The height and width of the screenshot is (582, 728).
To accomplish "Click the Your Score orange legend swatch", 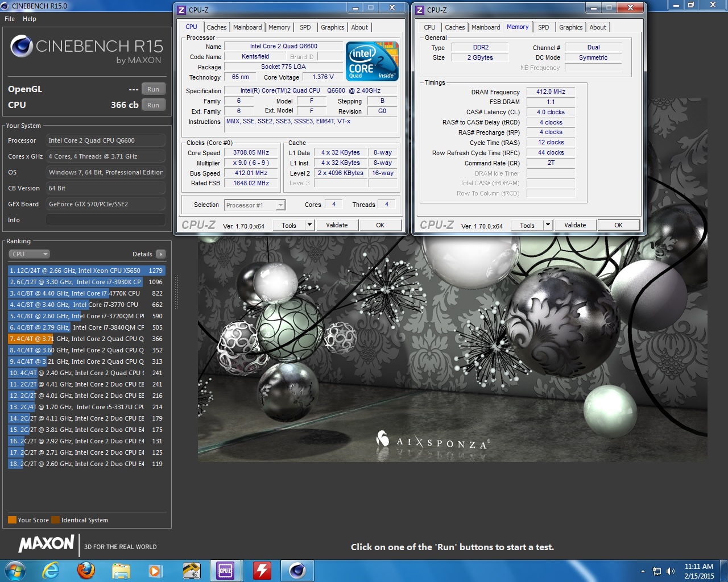I will (12, 520).
